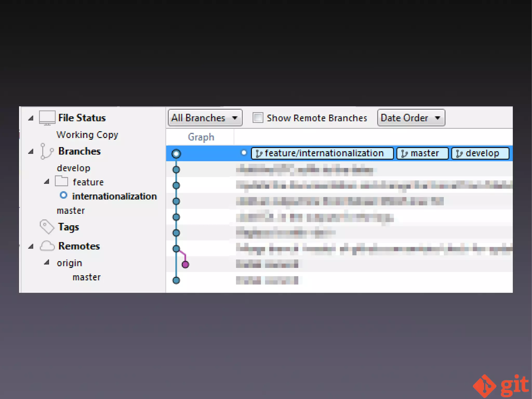The image size is (532, 399).
Task: Click the topmost selected commit node
Action: (176, 154)
